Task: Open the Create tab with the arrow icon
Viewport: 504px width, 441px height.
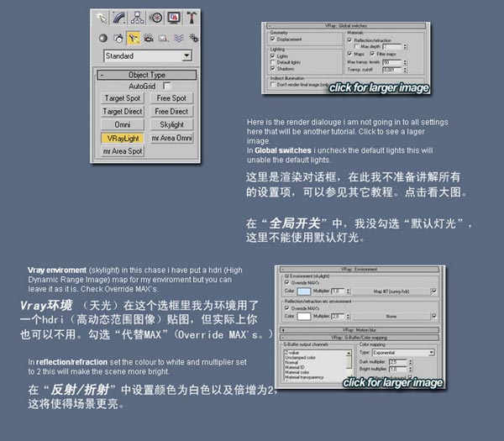Action: click(x=101, y=18)
